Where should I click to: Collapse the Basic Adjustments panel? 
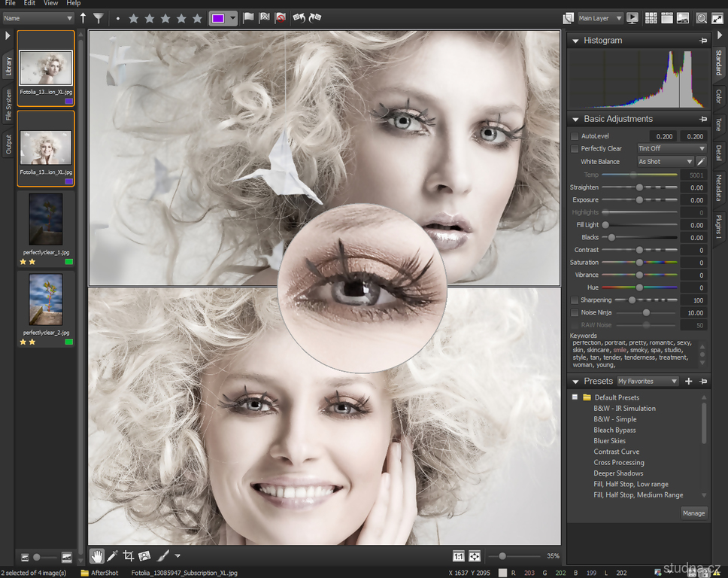575,119
